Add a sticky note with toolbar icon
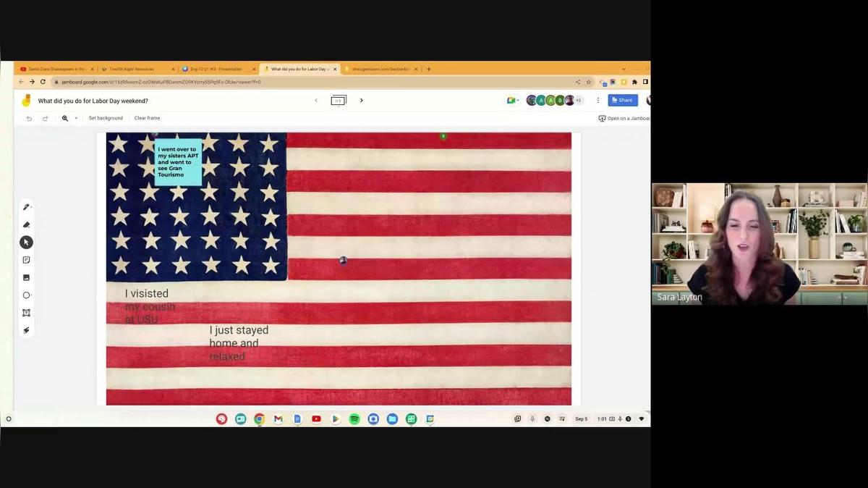The width and height of the screenshot is (868, 488). point(26,260)
